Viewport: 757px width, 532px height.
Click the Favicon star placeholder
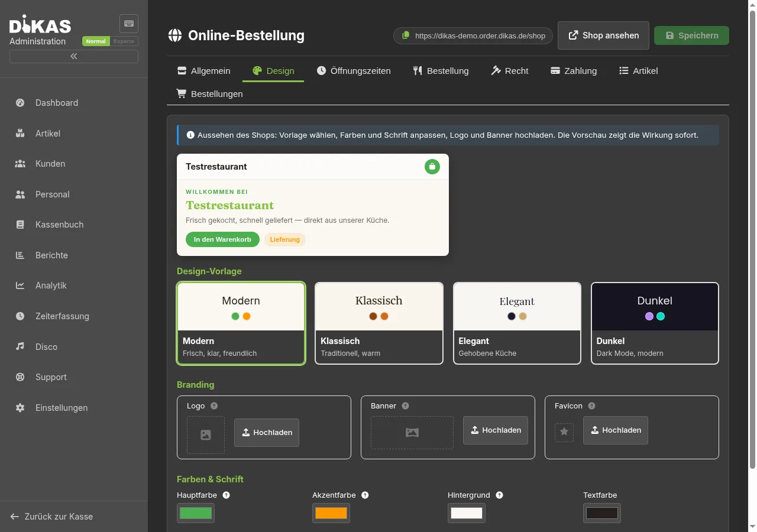564,432
